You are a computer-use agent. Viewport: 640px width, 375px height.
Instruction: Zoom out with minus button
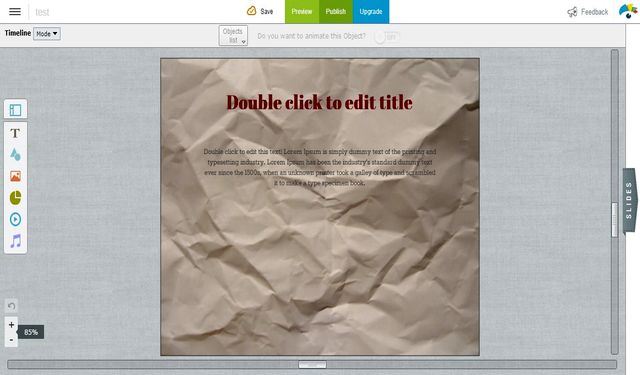[x=11, y=339]
